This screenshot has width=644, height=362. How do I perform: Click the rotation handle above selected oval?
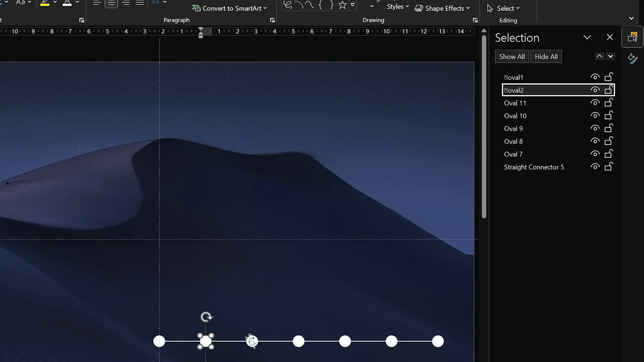206,317
